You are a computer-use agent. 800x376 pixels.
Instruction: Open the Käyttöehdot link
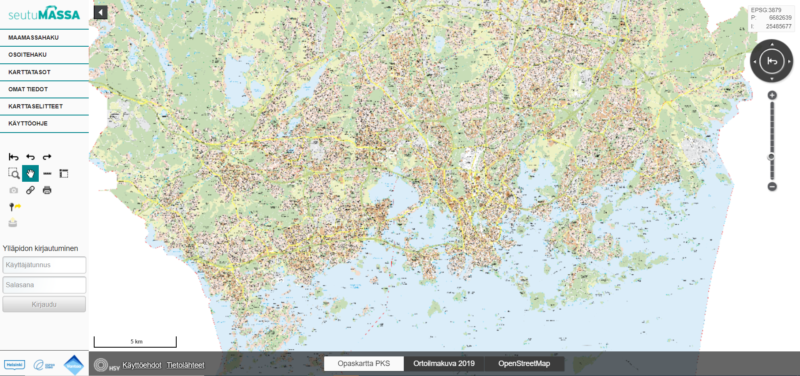142,365
